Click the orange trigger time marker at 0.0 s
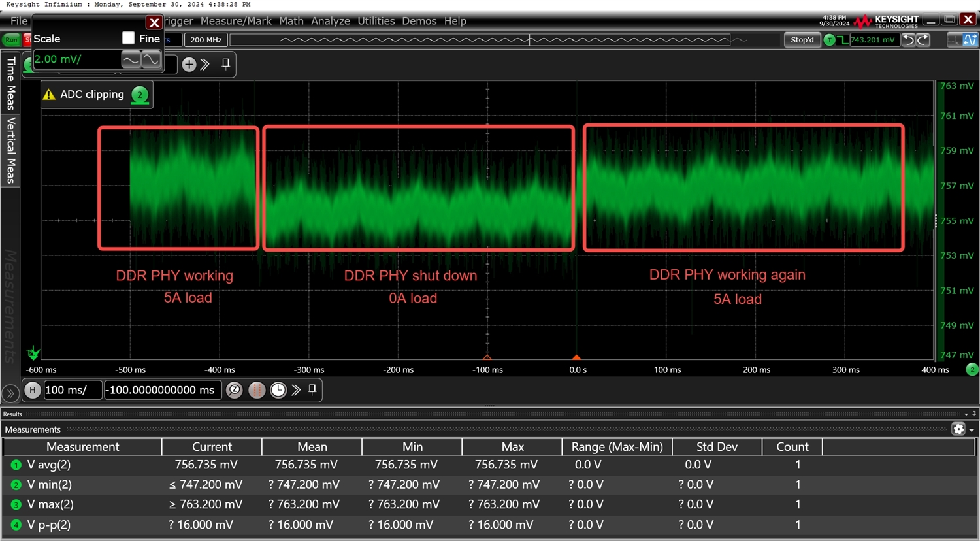The image size is (980, 541). pyautogui.click(x=576, y=357)
